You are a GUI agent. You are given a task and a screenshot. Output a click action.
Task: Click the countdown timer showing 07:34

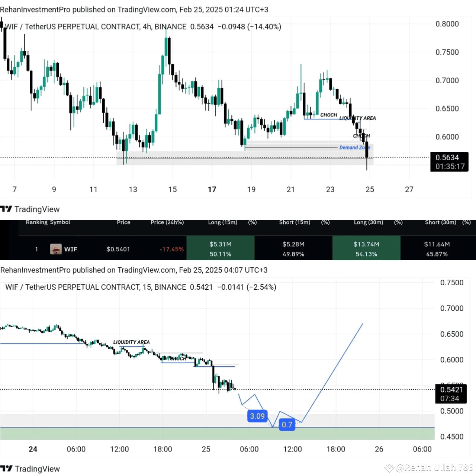pos(450,398)
